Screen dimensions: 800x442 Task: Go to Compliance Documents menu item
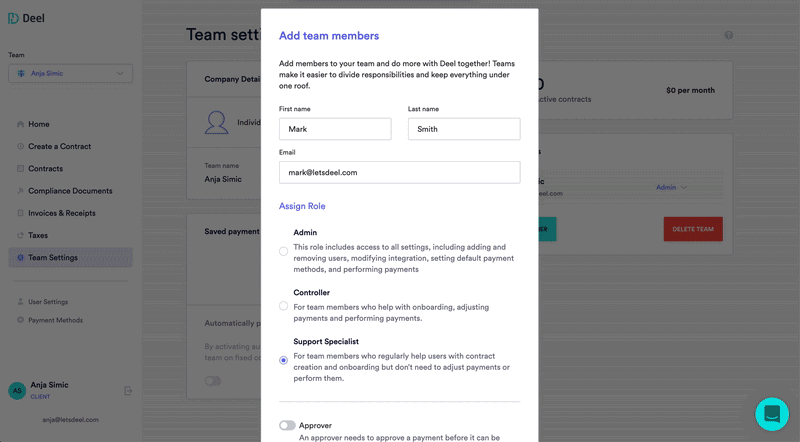pyautogui.click(x=70, y=191)
